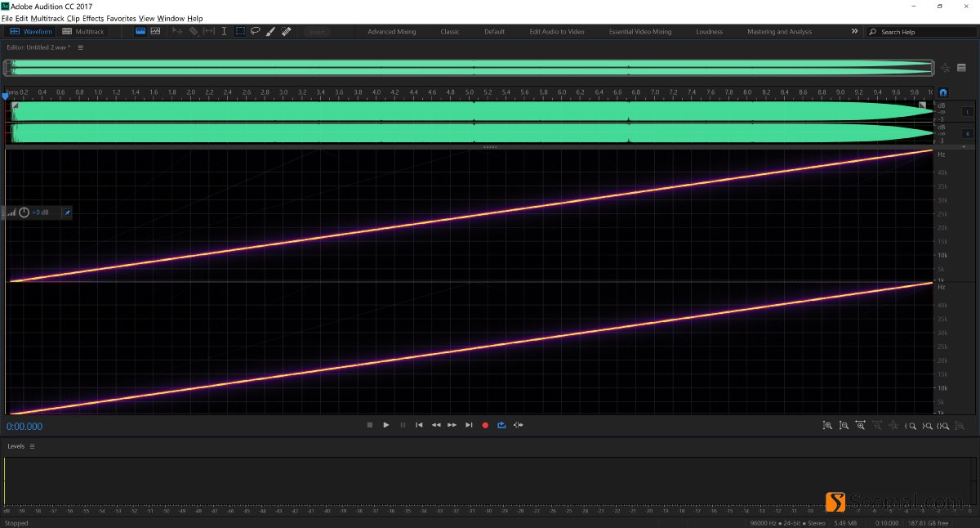Select the Marquee Selection tool
The image size is (980, 528).
click(x=239, y=31)
